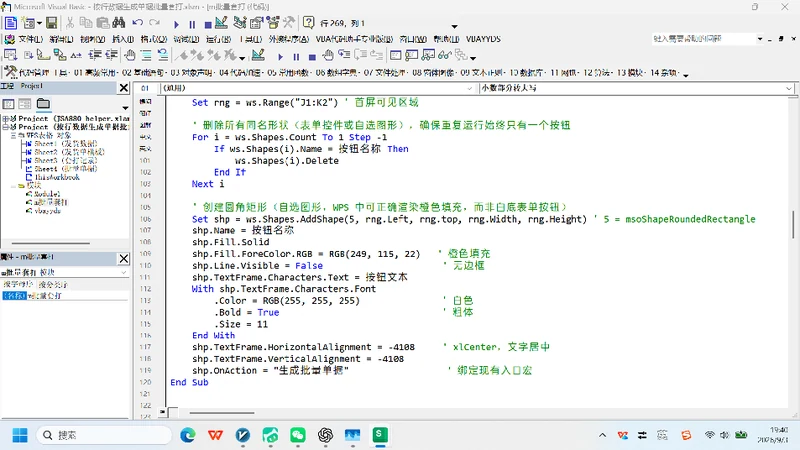Switch to View Object in Project panel
This screenshot has height=450, width=800.
click(x=24, y=104)
